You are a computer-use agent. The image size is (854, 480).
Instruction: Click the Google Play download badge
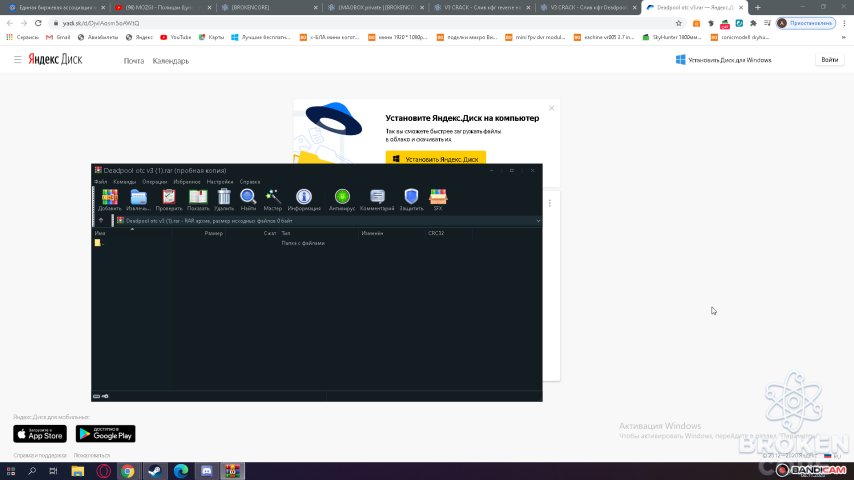[x=106, y=434]
